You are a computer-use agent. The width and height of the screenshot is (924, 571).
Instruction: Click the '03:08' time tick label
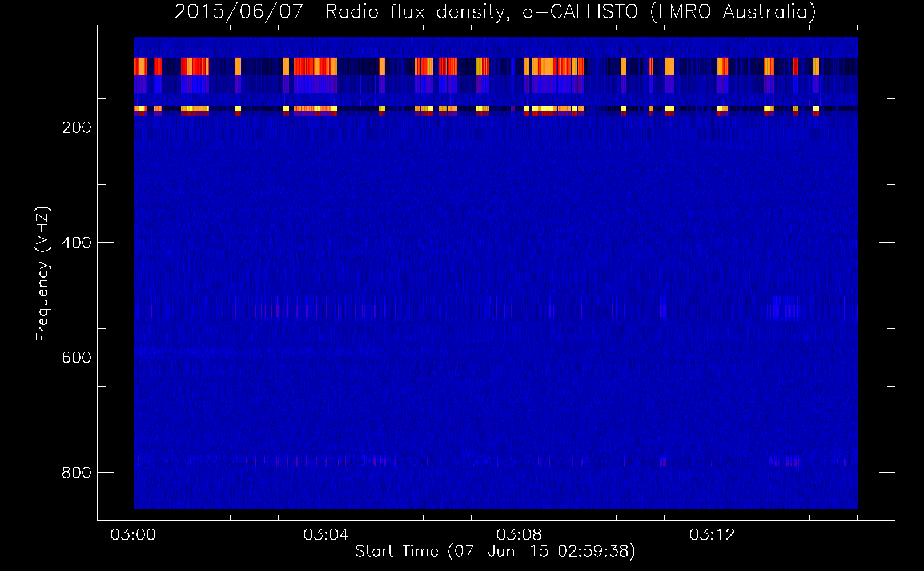(x=519, y=535)
